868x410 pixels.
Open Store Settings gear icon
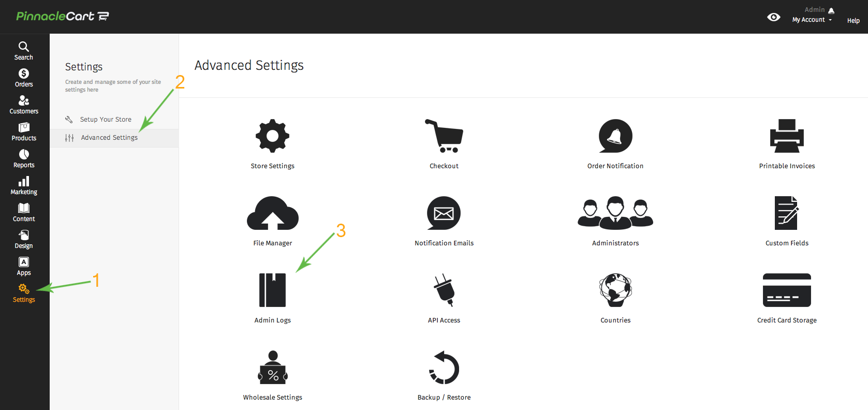(272, 136)
